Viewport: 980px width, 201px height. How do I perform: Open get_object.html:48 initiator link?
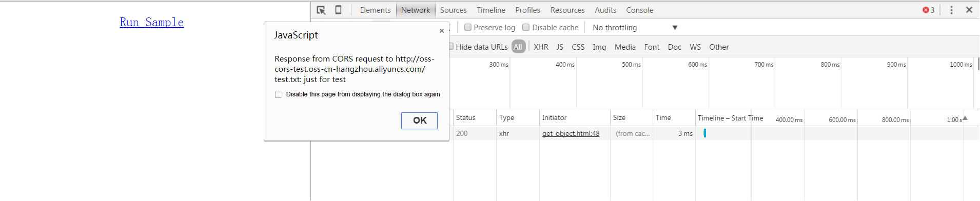click(571, 133)
